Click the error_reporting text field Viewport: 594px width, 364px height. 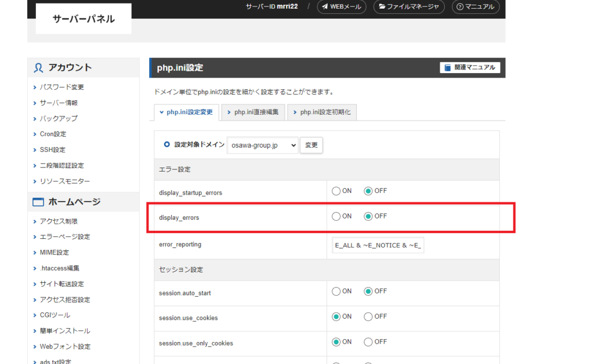point(378,245)
